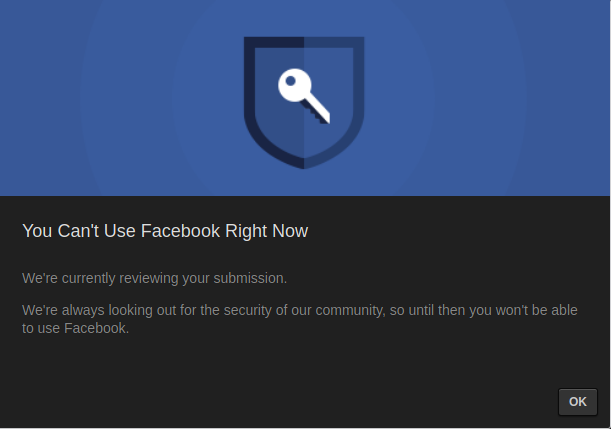Screen dimensions: 611x429
Task: Click the words 'you won't be able'
Action: 523,311
